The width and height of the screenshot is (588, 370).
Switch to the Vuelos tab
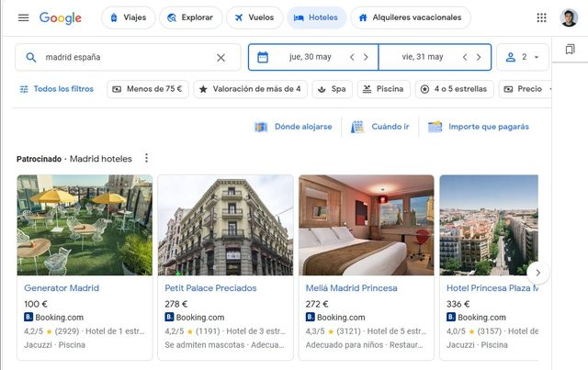[x=253, y=18]
